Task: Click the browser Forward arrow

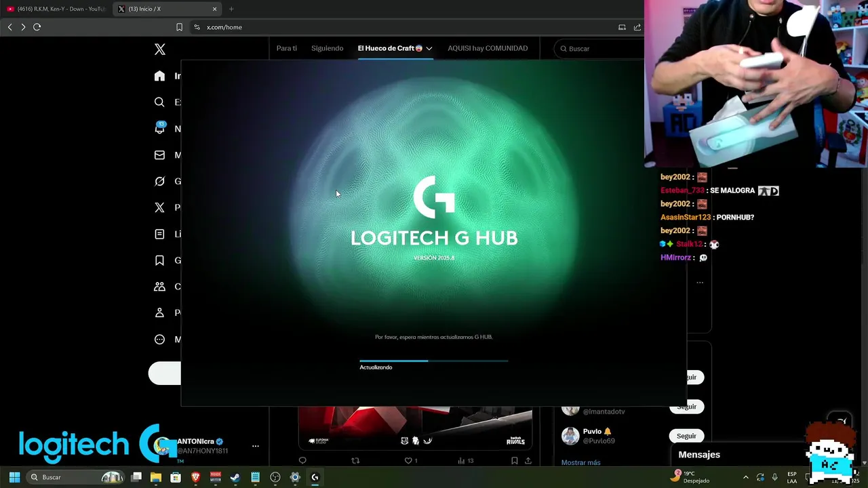Action: [x=23, y=27]
